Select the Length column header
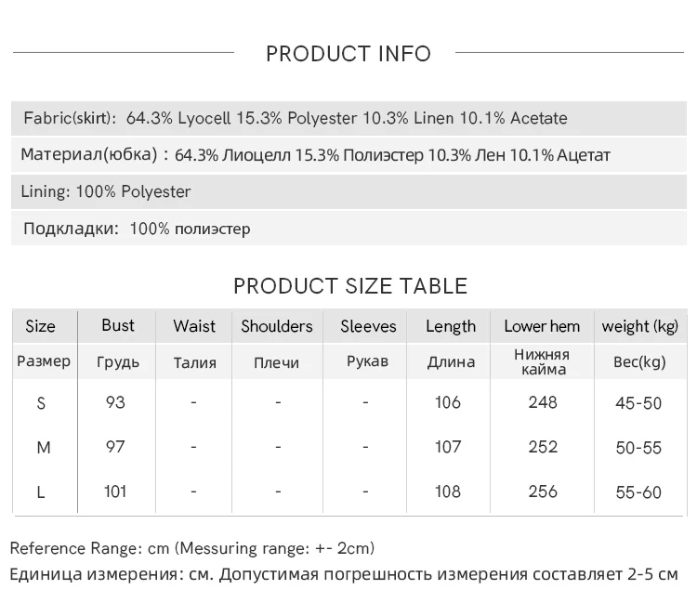The image size is (697, 616). coord(451,326)
